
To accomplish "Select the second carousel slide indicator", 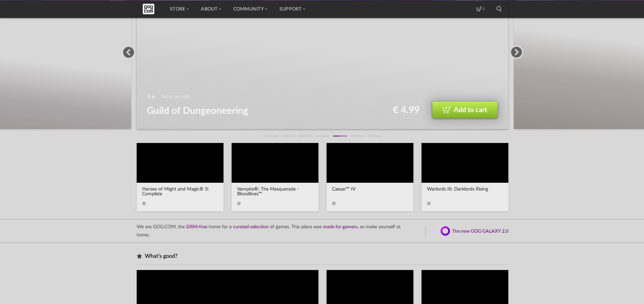I will click(288, 136).
